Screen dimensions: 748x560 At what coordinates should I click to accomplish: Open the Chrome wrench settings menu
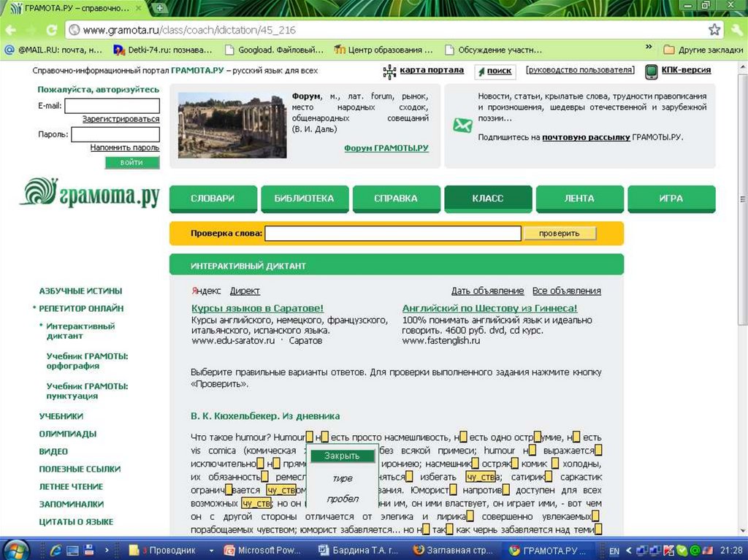(x=736, y=30)
